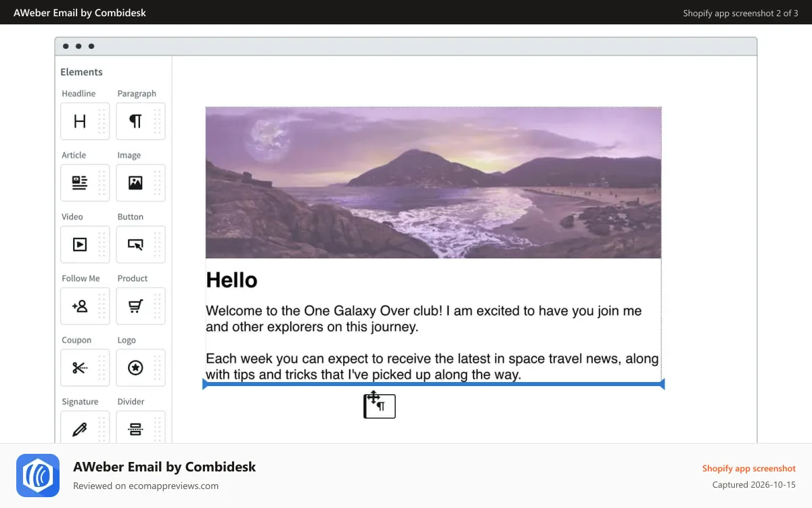This screenshot has height=508, width=812.
Task: Select the Coupon scissors element icon
Action: [80, 368]
